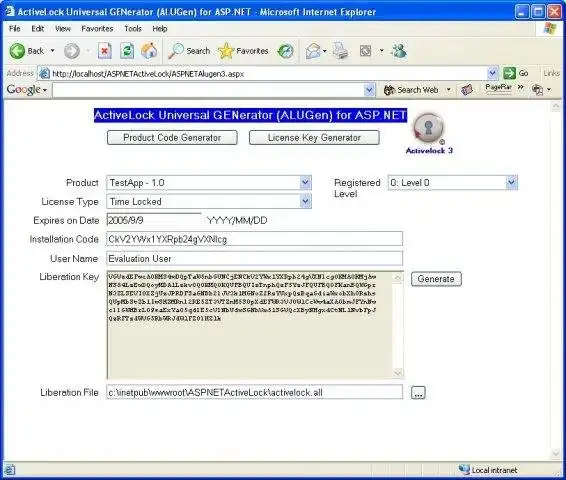Image resolution: width=566 pixels, height=480 pixels.
Task: Click the Expires on Date field
Action: [x=154, y=220]
